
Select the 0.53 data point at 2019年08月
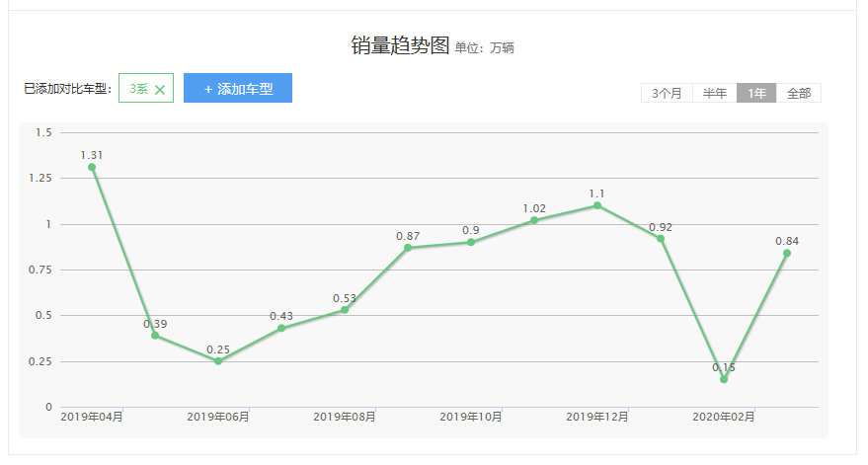[345, 310]
